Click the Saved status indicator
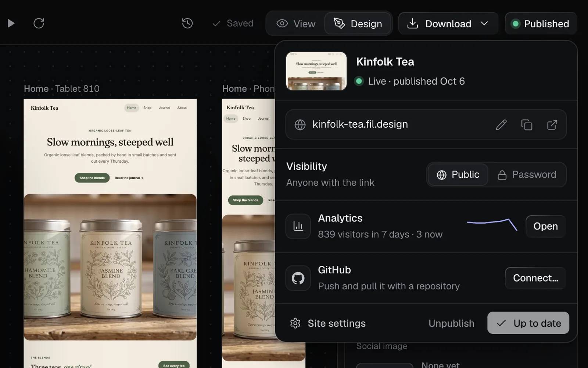Screen dimensions: 588x368 (233, 24)
